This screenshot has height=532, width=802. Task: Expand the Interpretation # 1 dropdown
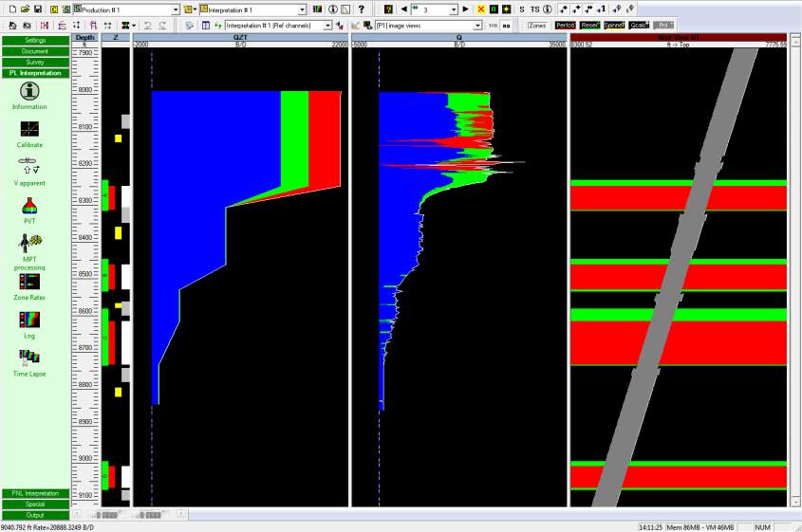[302, 9]
